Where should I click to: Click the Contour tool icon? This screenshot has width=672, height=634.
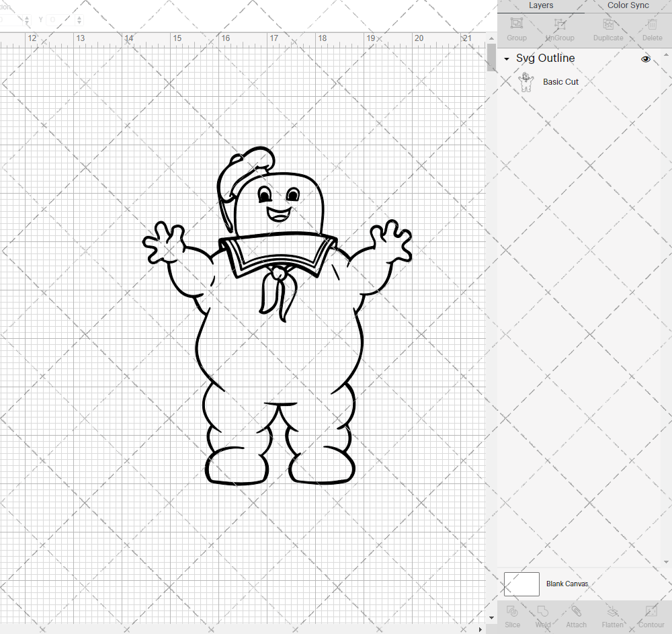[651, 611]
